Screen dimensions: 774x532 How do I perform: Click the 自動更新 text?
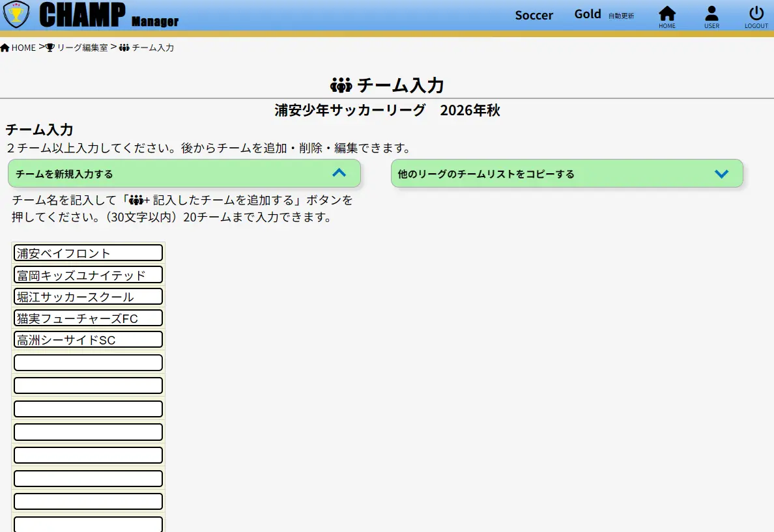pyautogui.click(x=621, y=16)
